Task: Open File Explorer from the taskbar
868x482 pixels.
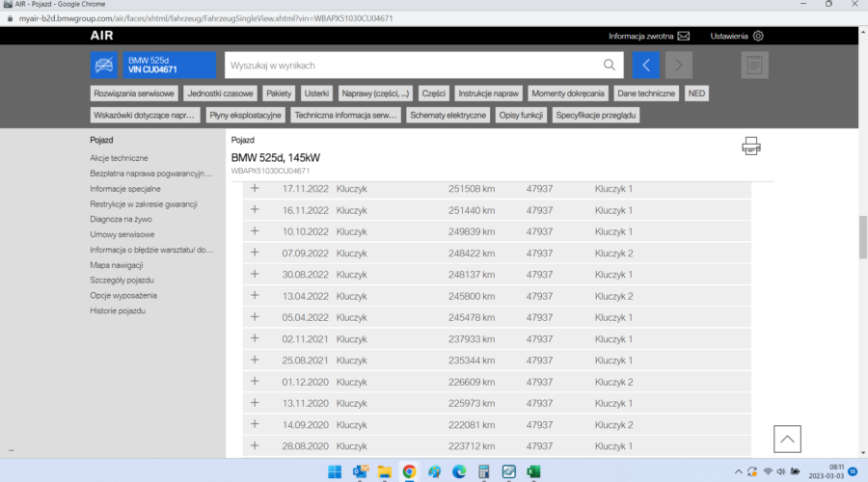Action: coord(385,471)
